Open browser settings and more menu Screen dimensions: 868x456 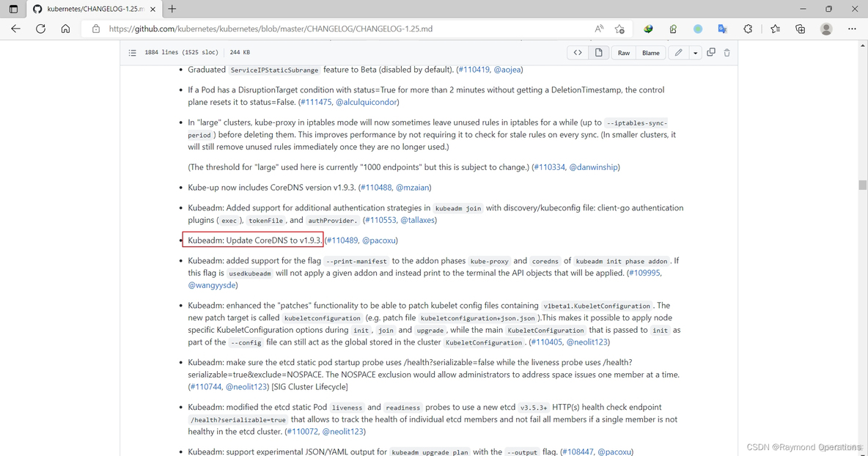(x=852, y=29)
